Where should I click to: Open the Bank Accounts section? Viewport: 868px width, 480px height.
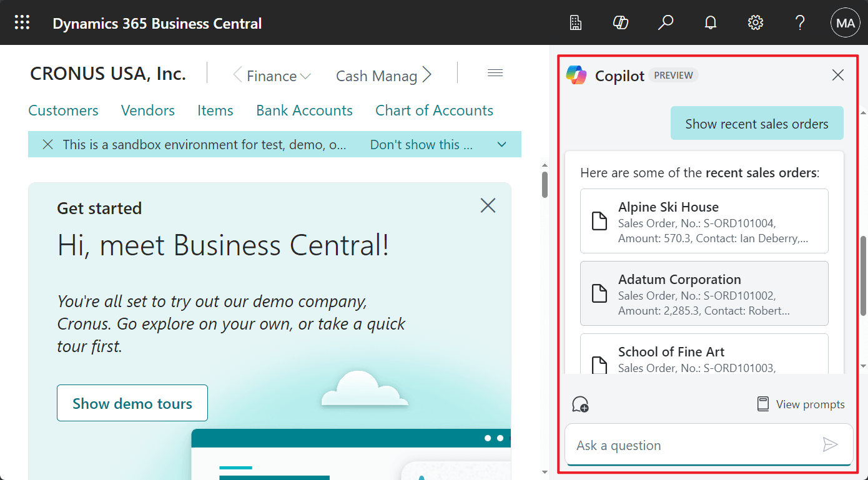click(304, 110)
